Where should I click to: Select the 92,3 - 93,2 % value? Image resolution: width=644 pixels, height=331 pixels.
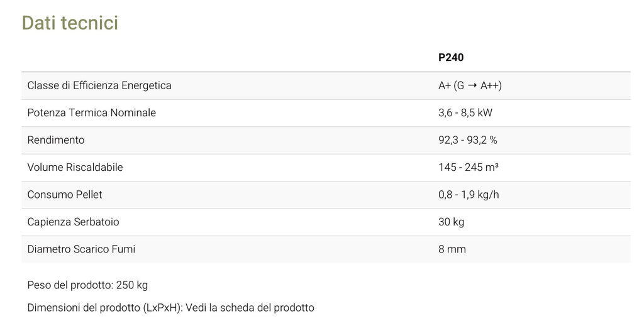tap(467, 140)
